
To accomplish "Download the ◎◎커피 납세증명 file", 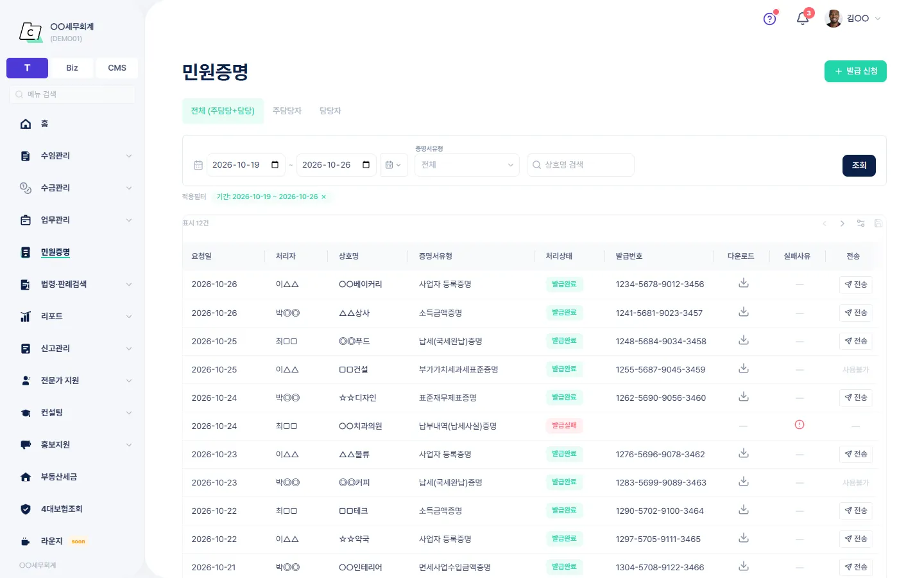I will [744, 481].
